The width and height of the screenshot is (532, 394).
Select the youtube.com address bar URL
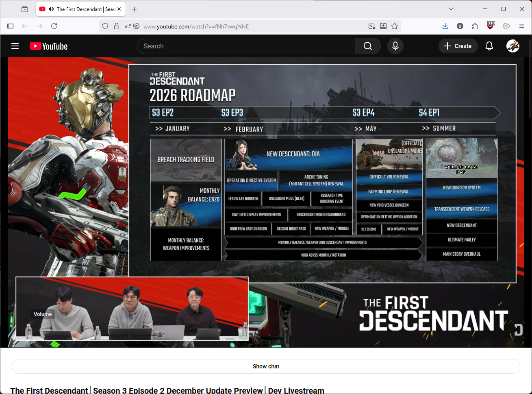196,26
